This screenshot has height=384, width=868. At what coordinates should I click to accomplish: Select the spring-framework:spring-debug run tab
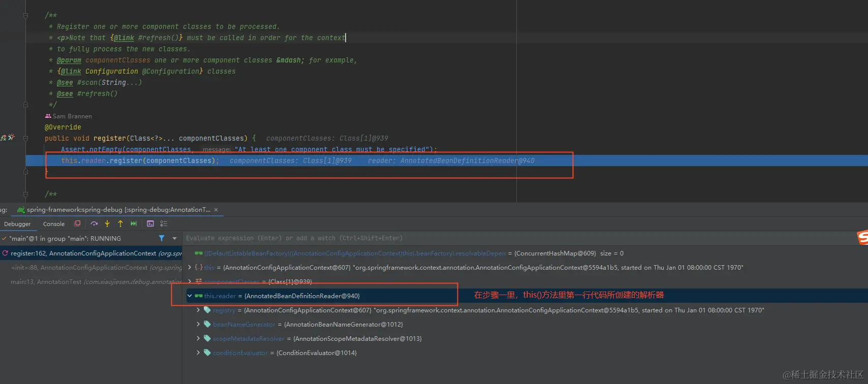click(118, 210)
